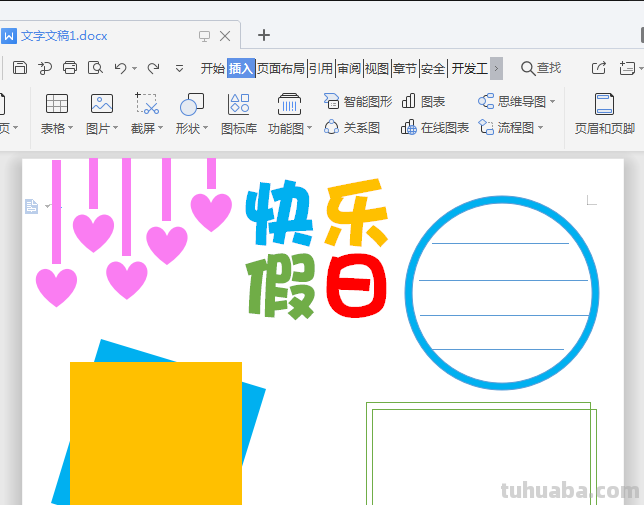Expand the 流程图 dropdown arrow
Screen dimensions: 644x505
(540, 128)
